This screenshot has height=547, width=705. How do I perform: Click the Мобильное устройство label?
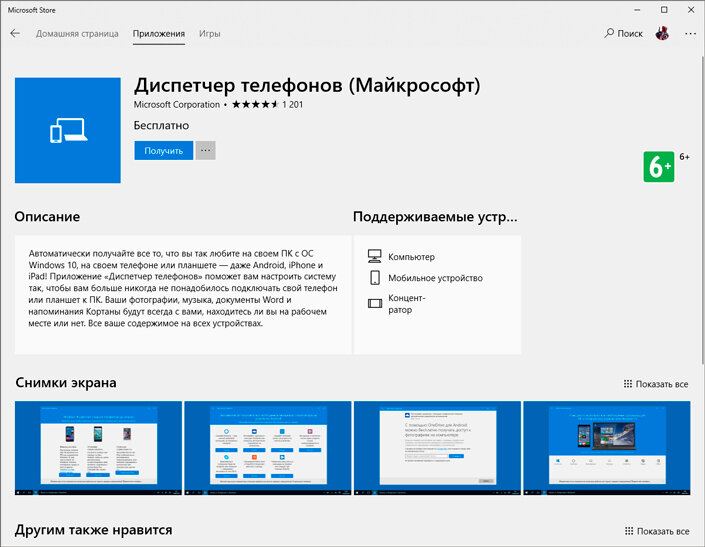435,278
